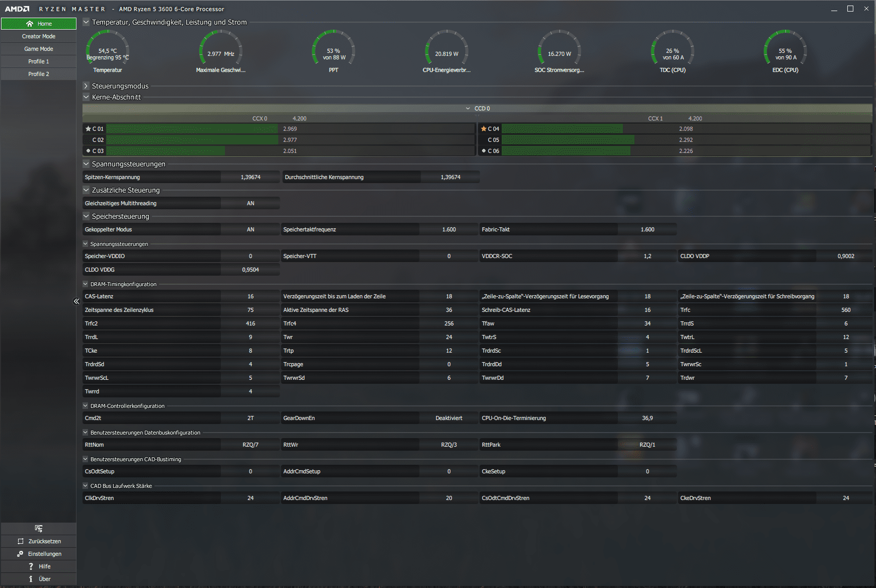Open the Über about page
The height and width of the screenshot is (588, 876).
39,579
